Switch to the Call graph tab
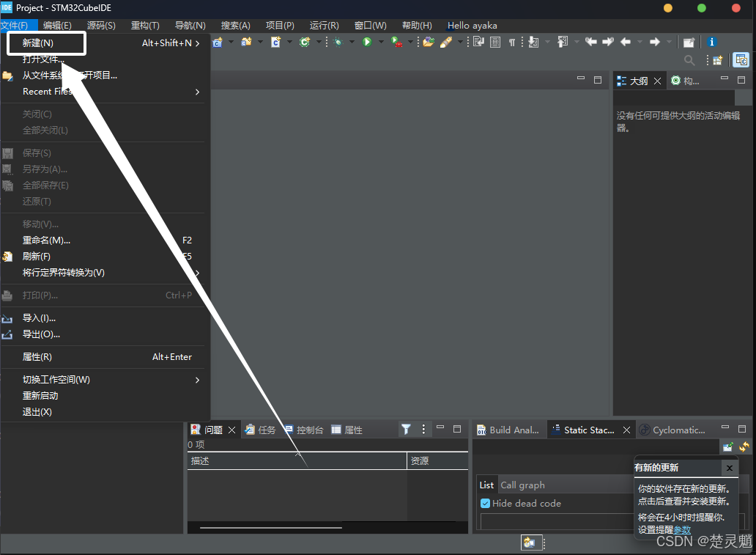 coord(522,485)
